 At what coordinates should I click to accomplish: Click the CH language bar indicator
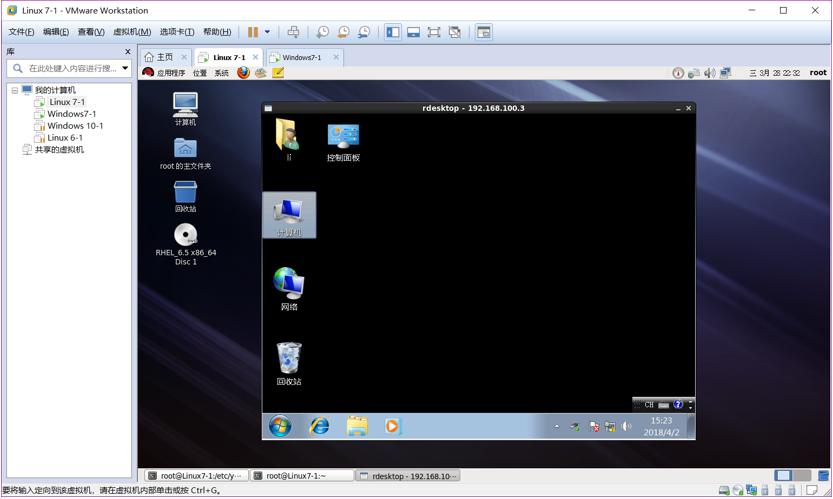click(x=649, y=405)
